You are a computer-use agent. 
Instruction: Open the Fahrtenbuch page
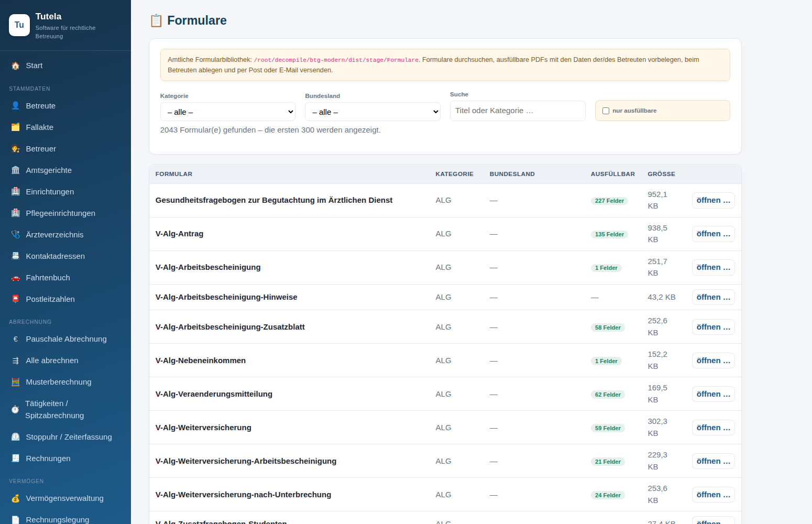(65, 278)
